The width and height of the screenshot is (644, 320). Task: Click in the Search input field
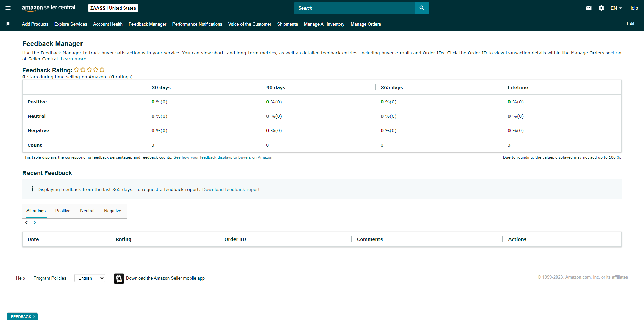(x=355, y=8)
